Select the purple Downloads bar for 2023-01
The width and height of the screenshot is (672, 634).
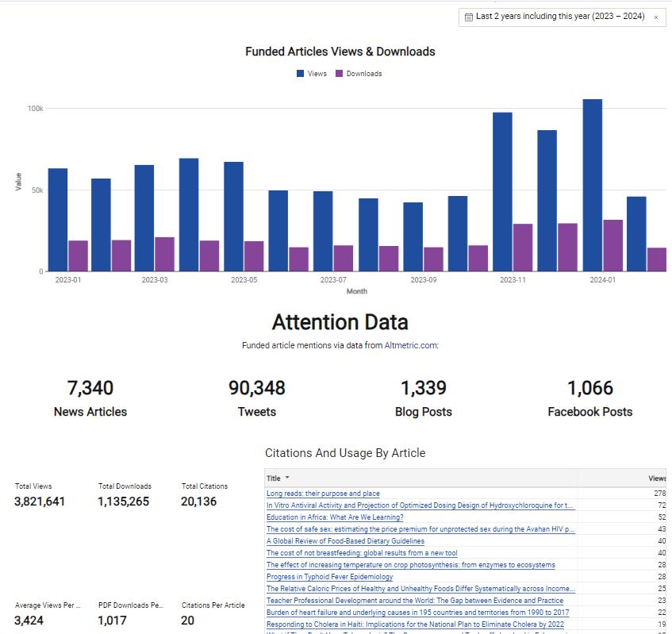78,256
